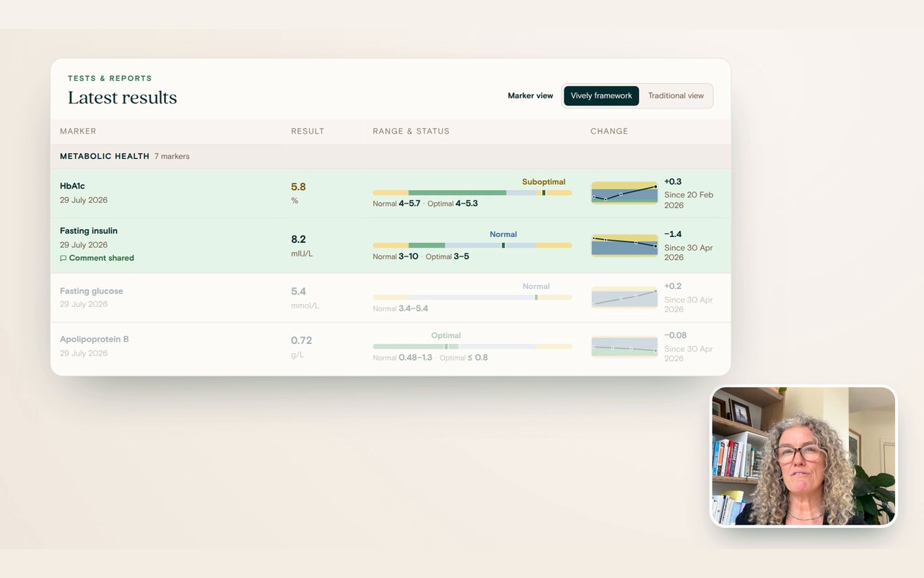Open the HbA1c trend chart thumbnail

(x=624, y=193)
